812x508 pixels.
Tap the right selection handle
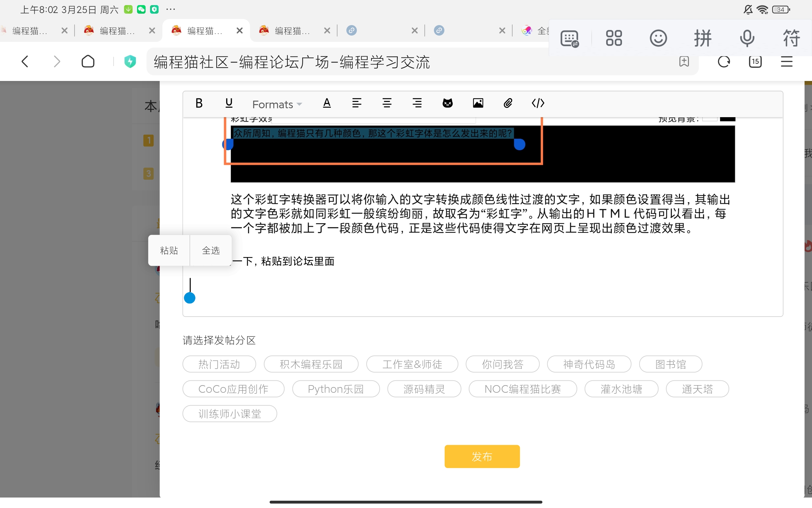(520, 144)
